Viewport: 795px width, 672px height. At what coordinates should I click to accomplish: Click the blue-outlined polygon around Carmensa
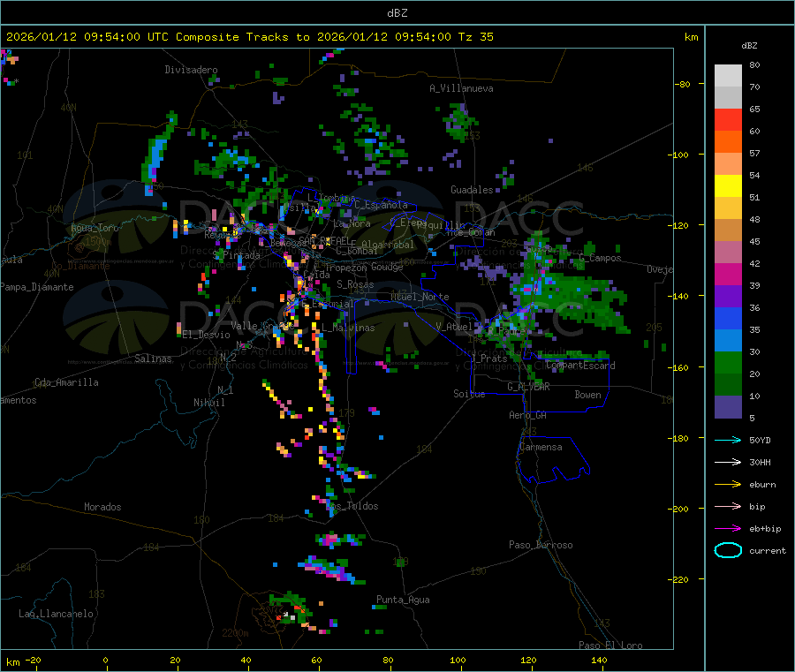[553, 460]
